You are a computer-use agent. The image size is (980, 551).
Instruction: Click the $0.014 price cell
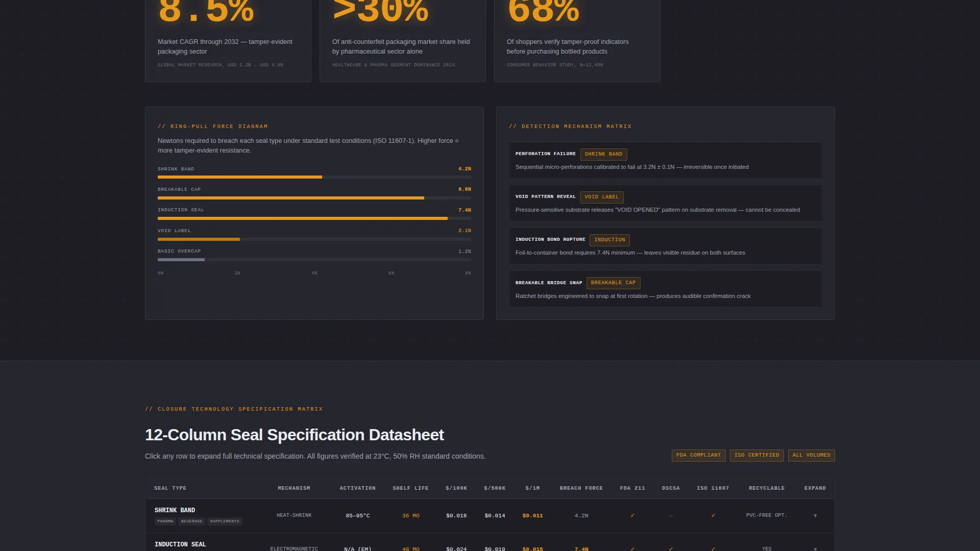pyautogui.click(x=495, y=516)
